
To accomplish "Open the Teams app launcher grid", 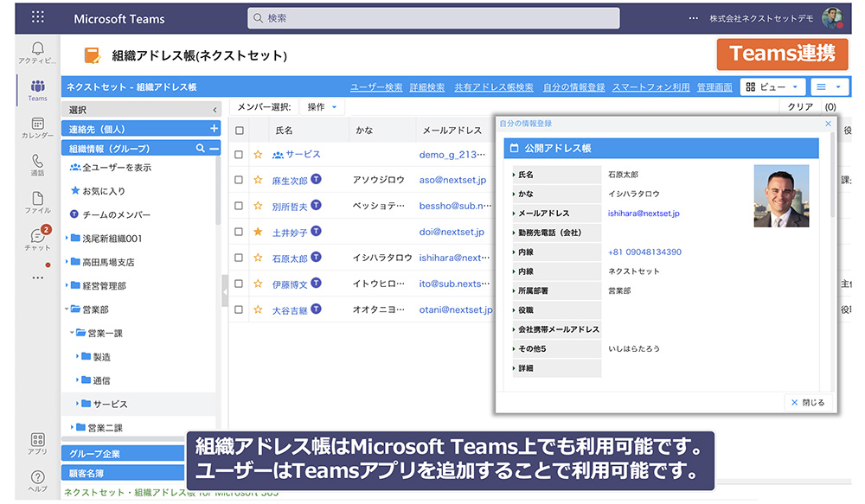I will click(x=37, y=17).
